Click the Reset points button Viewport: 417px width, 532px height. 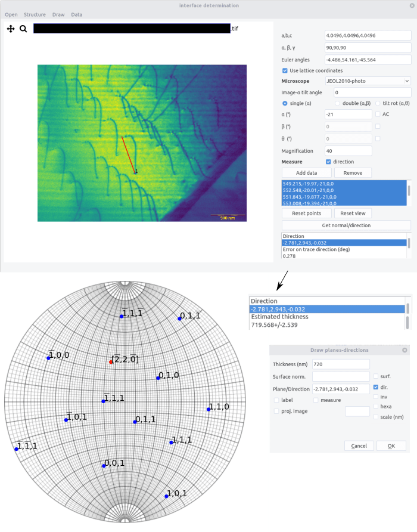click(306, 214)
